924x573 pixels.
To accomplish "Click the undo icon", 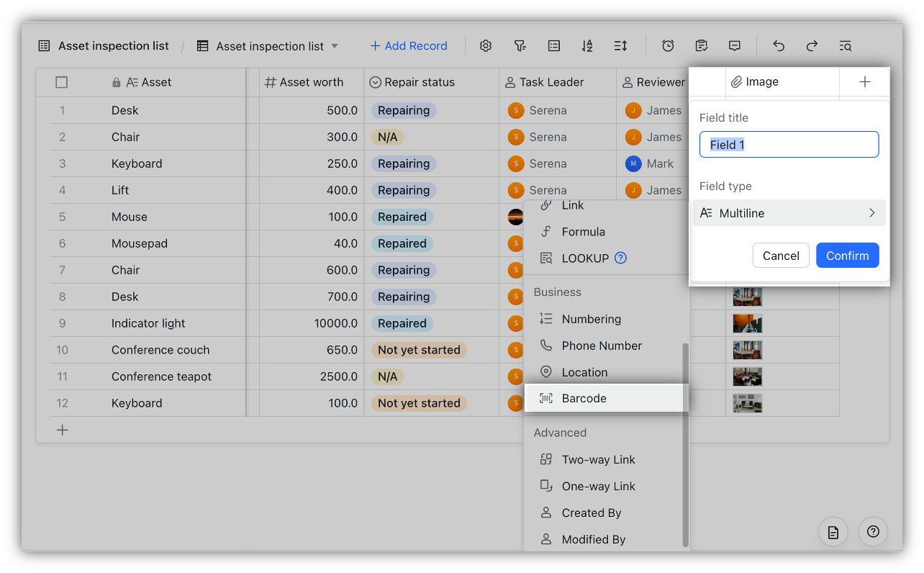I will pos(778,45).
